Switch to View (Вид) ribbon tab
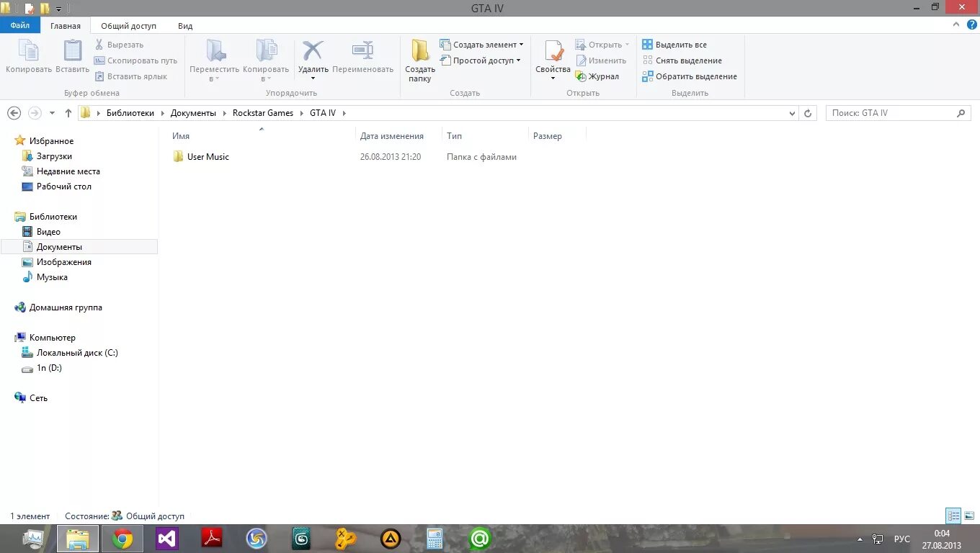Image resolution: width=980 pixels, height=553 pixels. pos(185,25)
